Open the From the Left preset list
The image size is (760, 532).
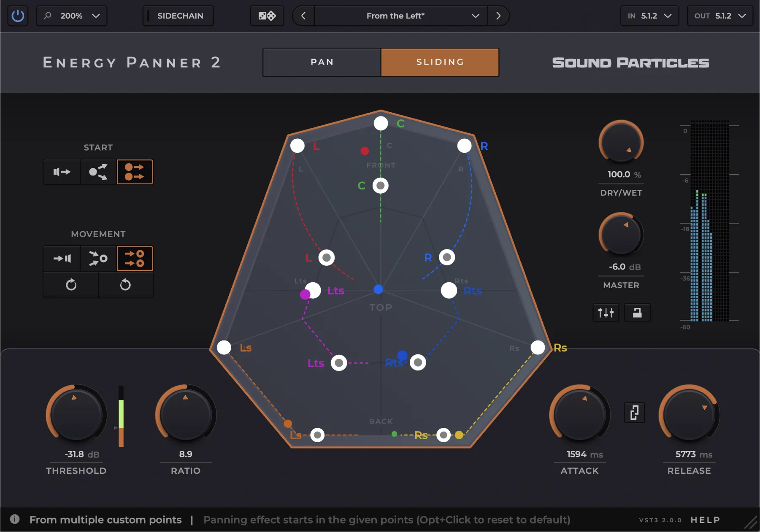point(401,16)
